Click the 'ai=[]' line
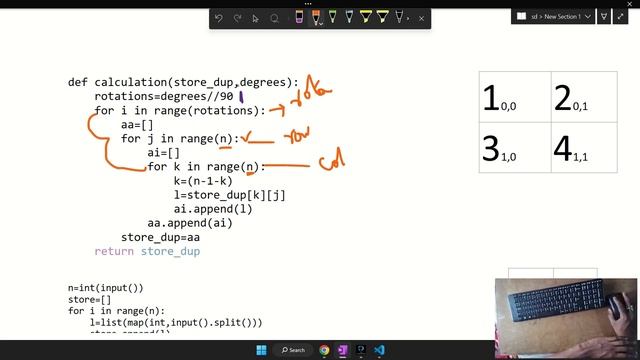Screen dimensions: 640x360 click(164, 153)
